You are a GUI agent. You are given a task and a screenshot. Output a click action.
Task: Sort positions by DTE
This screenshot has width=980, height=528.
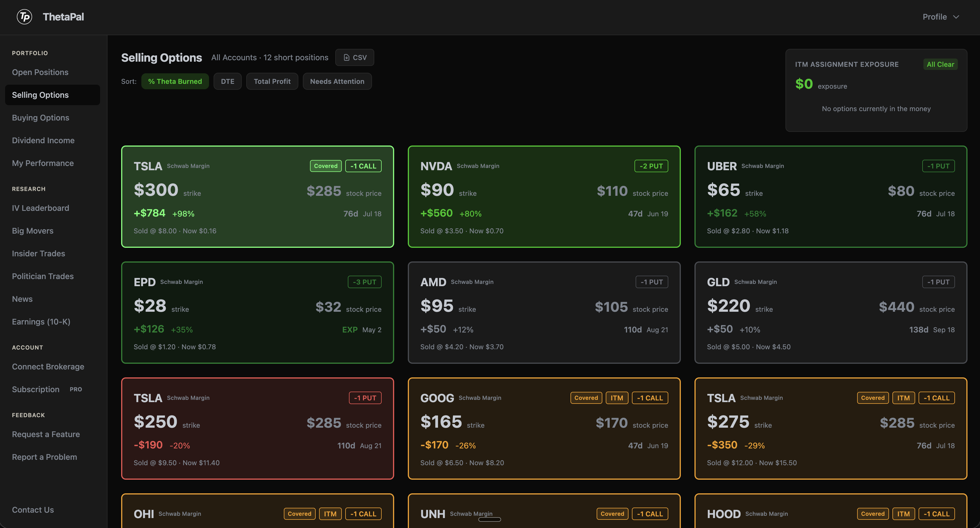228,81
